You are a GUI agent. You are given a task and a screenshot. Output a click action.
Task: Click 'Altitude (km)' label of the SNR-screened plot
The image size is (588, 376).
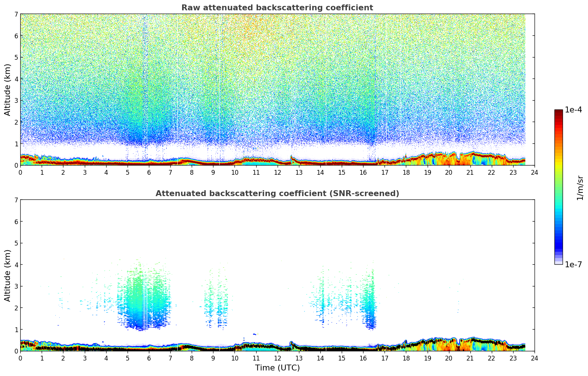[x=8, y=275]
